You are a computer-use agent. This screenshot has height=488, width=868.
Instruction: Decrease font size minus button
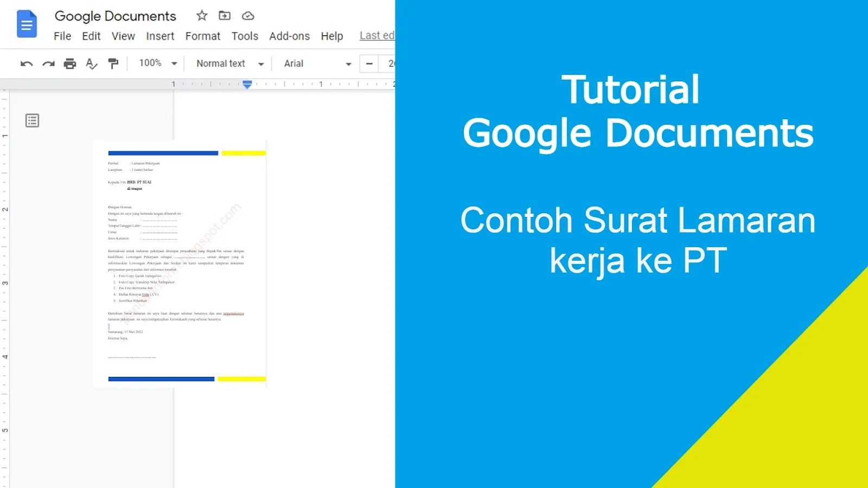(369, 63)
